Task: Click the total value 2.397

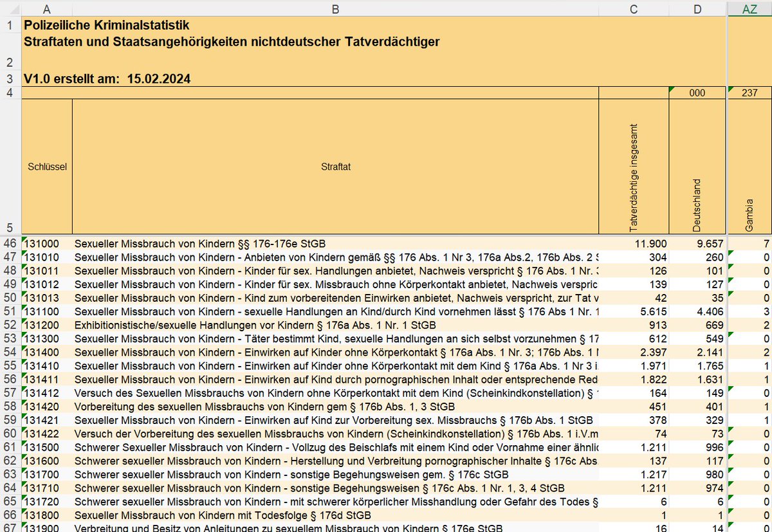Action: pos(634,353)
